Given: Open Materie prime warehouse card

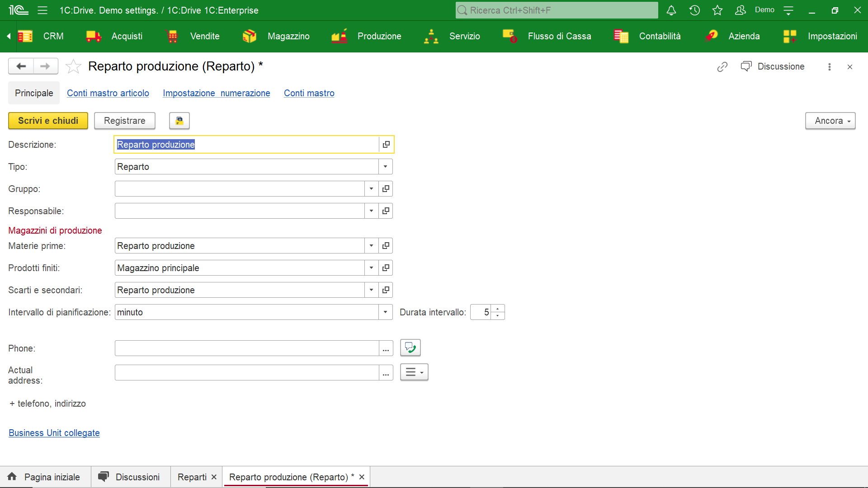Looking at the screenshot, I should [x=386, y=246].
